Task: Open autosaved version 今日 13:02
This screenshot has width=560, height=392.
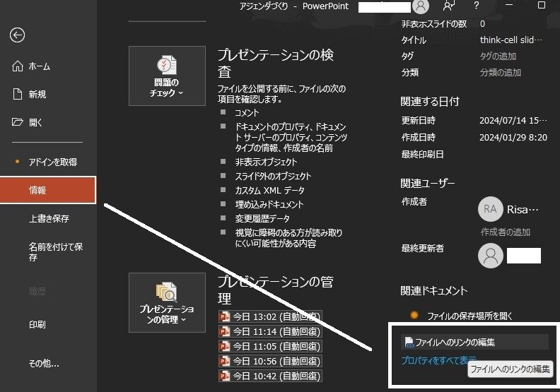Action: point(270,316)
